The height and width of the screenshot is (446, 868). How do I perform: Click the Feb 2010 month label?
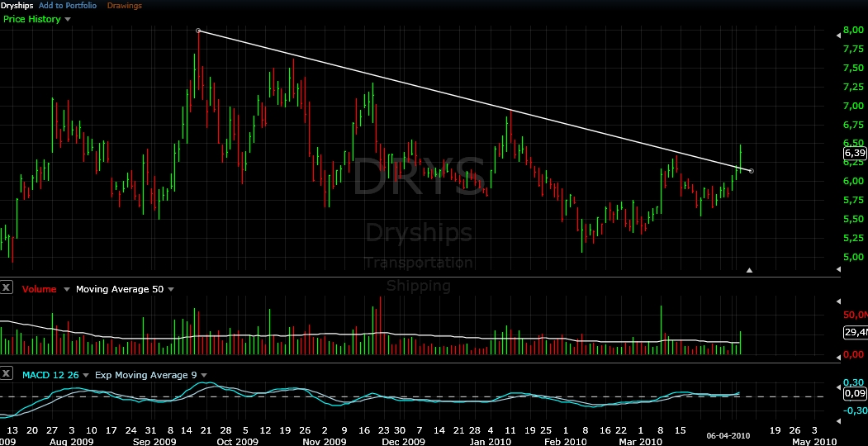coord(564,442)
